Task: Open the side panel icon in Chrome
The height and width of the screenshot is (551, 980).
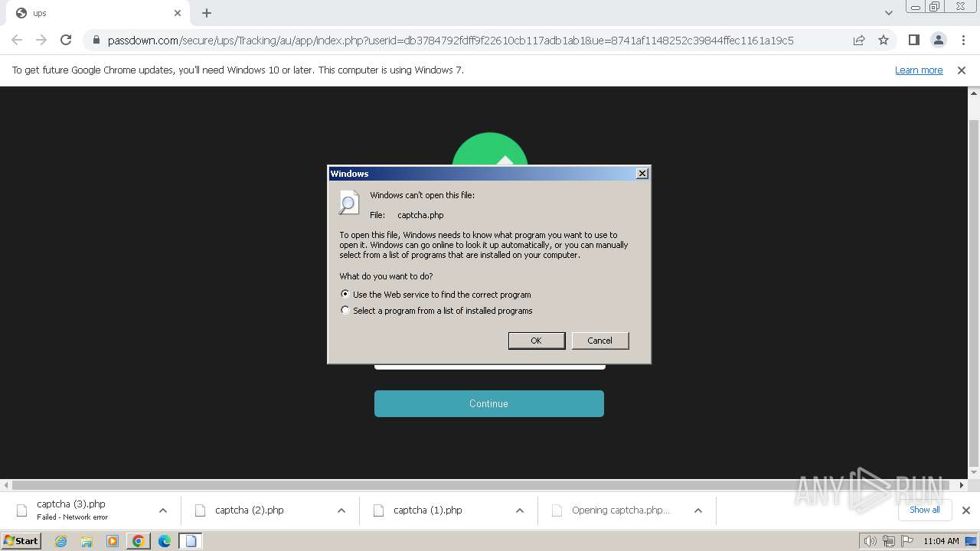Action: pos(913,40)
